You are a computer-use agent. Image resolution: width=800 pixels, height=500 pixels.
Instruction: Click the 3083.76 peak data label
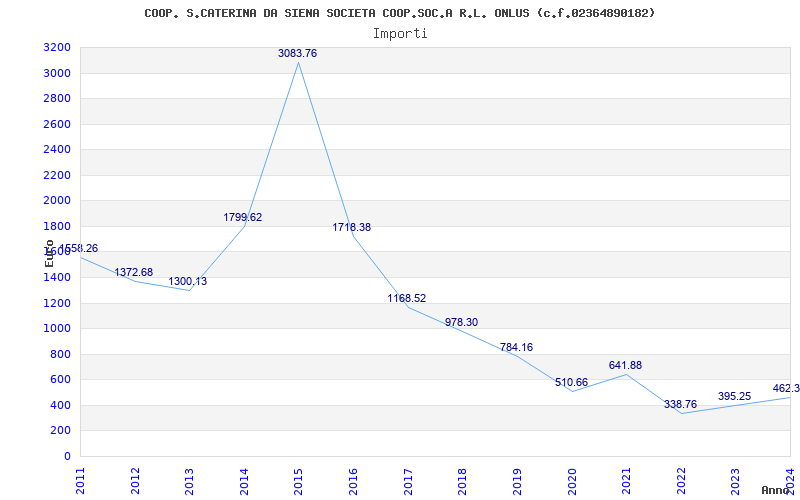[x=297, y=53]
